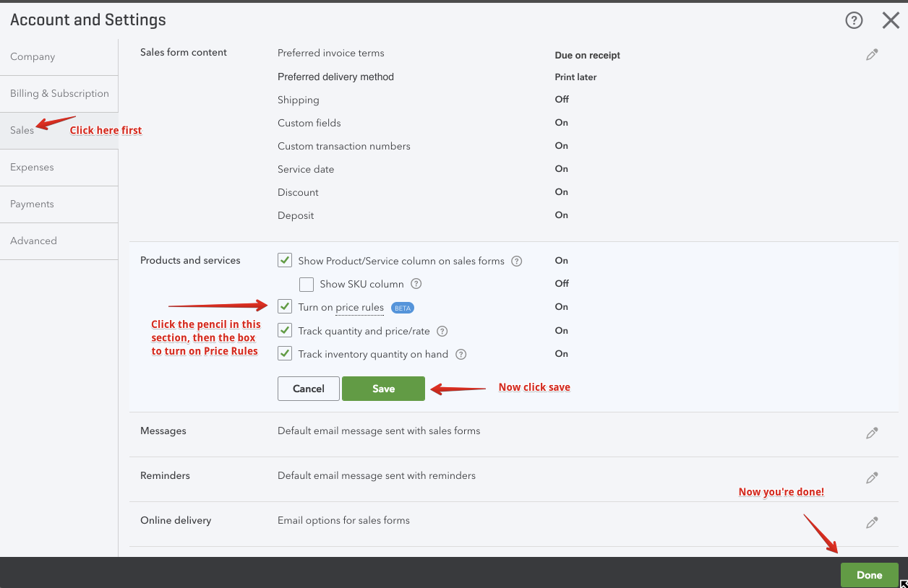This screenshot has height=588, width=908.
Task: Click the BETA badge next to price rules
Action: coord(402,307)
